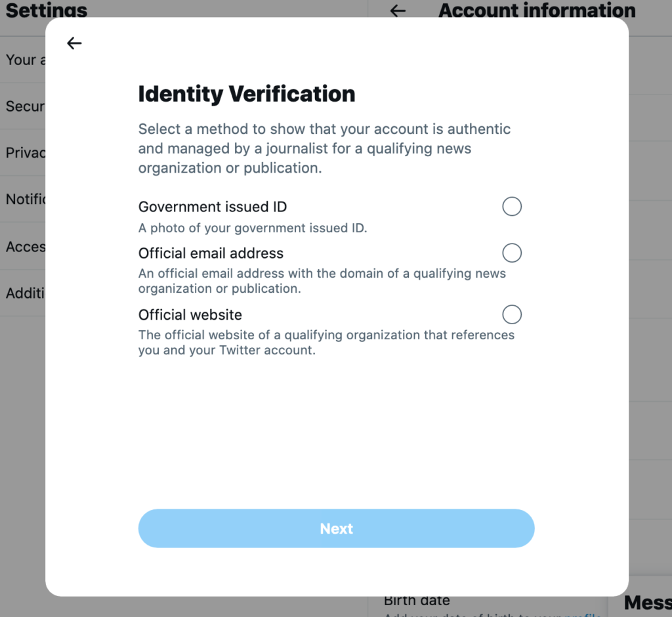Open the 'Additi…' settings menu item
672x617 pixels.
pos(23,293)
